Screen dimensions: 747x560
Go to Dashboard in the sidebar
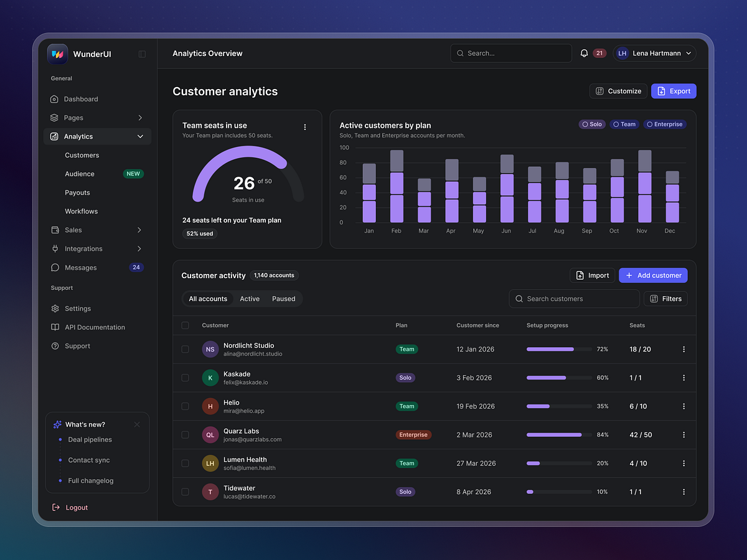98,99
